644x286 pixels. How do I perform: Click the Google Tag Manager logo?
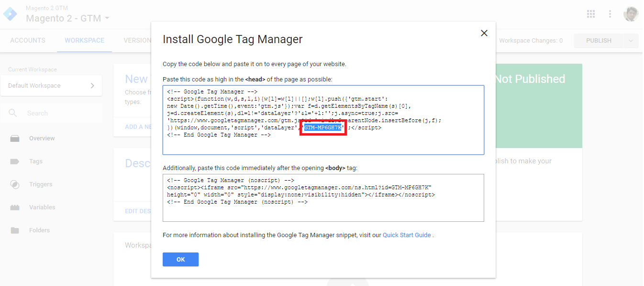[10, 13]
